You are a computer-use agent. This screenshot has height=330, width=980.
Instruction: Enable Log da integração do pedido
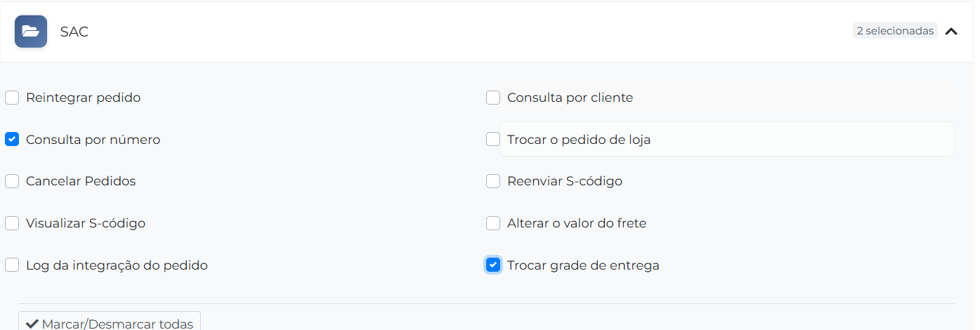(12, 265)
